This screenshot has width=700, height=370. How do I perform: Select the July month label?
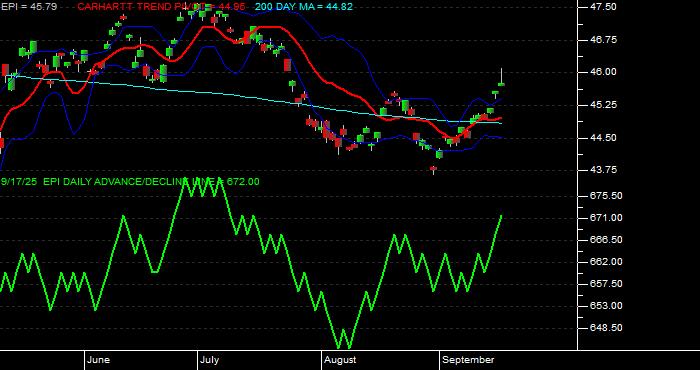point(209,360)
